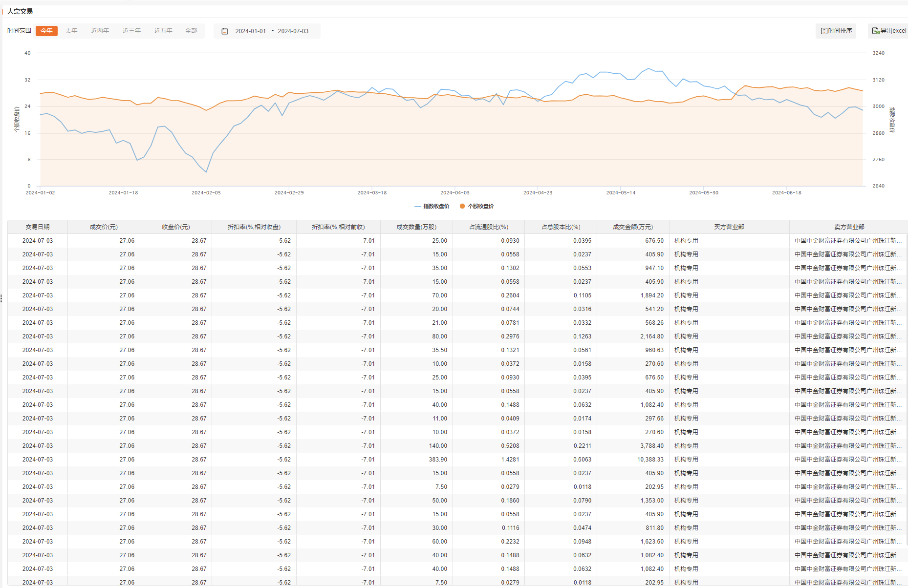This screenshot has height=588, width=908.
Task: Click the 10,388.33 transaction amount cell
Action: [650, 460]
